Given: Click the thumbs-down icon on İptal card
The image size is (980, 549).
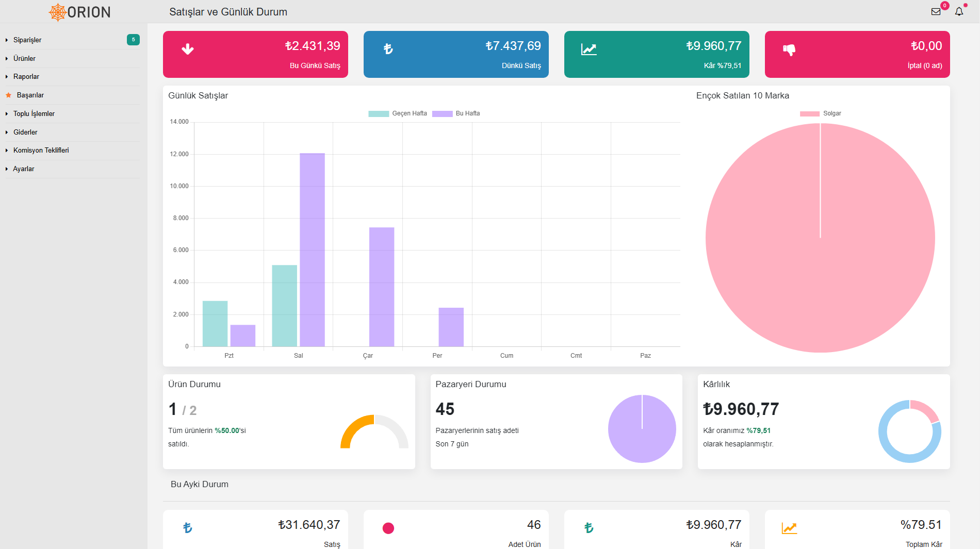Looking at the screenshot, I should [x=789, y=49].
